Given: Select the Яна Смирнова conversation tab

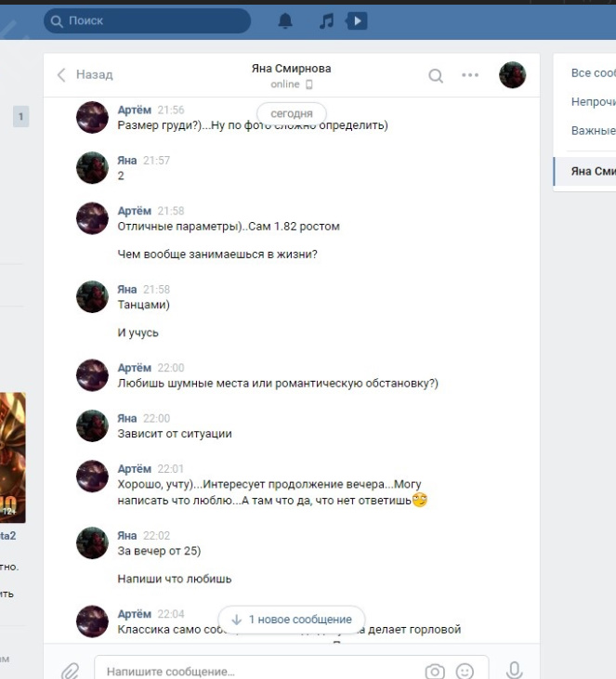Looking at the screenshot, I should (584, 172).
